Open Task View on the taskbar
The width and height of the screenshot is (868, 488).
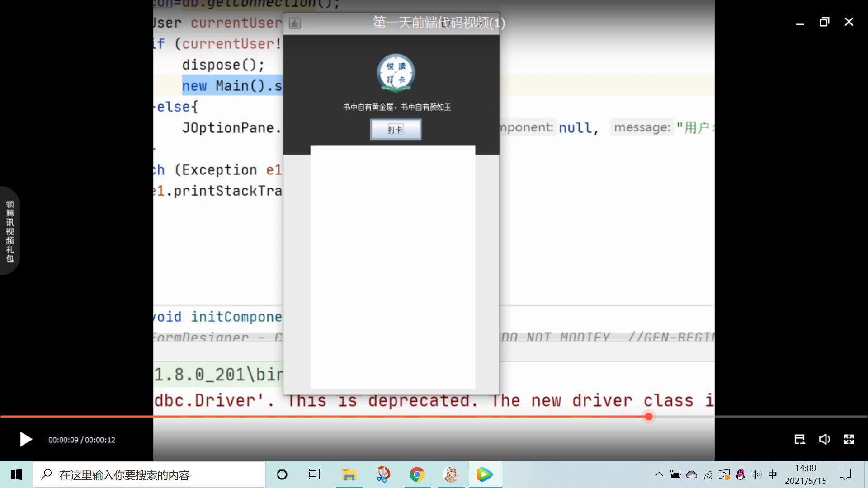point(314,474)
